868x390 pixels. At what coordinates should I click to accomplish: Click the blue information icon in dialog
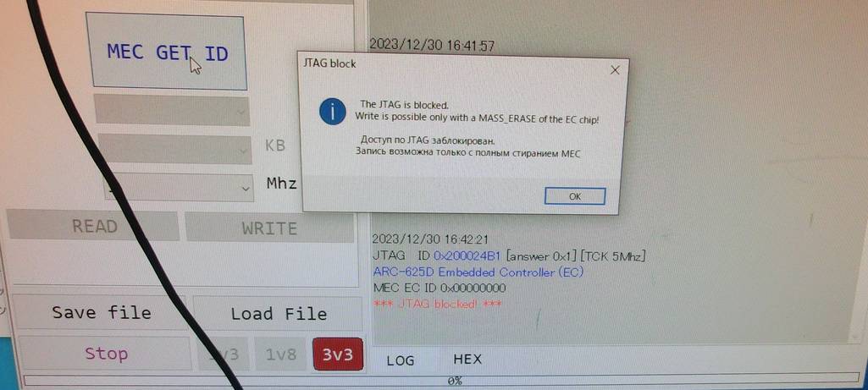pos(333,111)
